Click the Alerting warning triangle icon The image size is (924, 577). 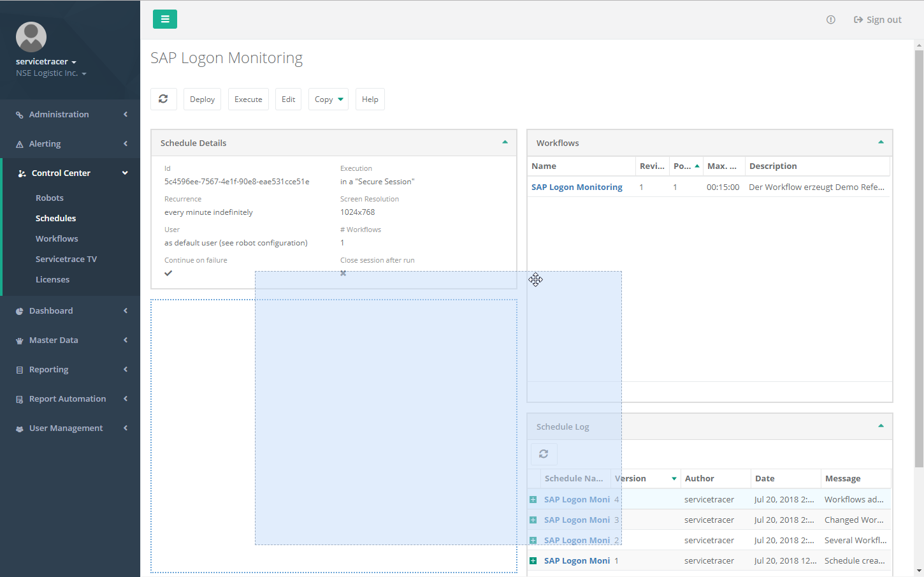click(x=20, y=144)
